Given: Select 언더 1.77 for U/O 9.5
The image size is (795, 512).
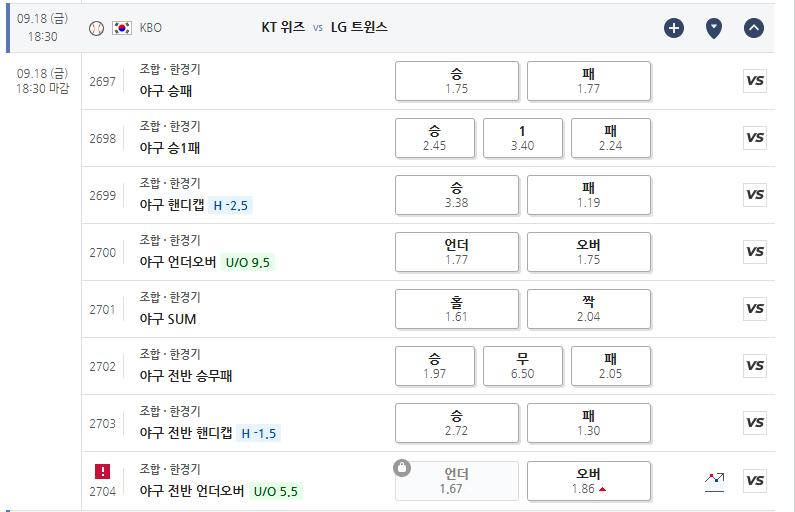Looking at the screenshot, I should point(457,252).
